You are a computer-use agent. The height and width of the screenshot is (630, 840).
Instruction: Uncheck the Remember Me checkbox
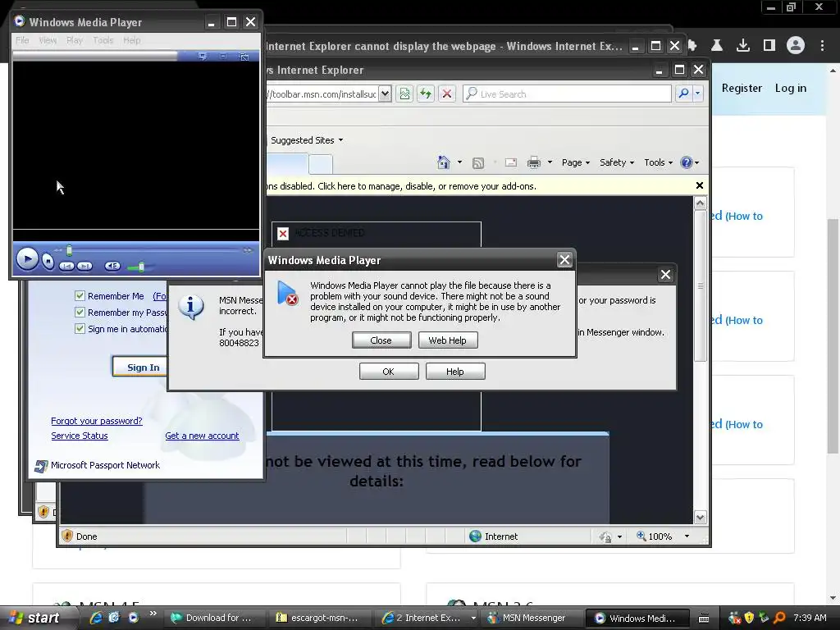click(80, 295)
